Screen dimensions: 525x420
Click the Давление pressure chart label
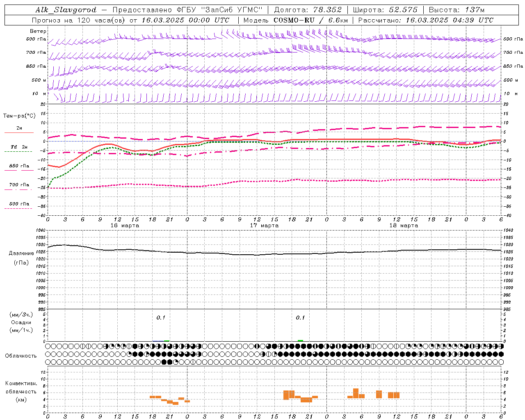21,253
